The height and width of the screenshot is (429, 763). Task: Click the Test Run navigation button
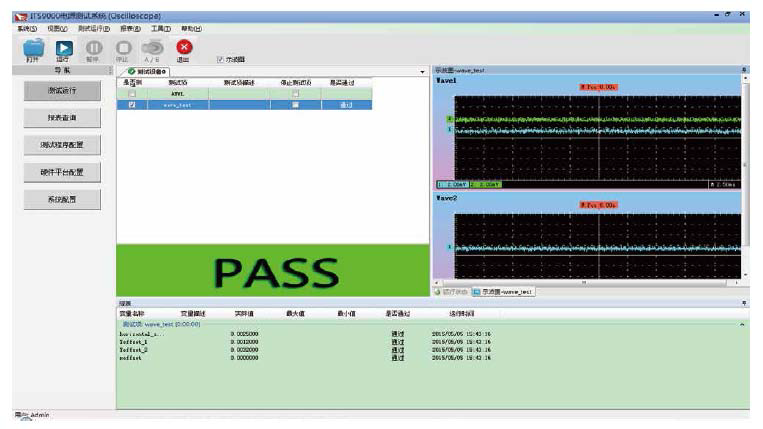pos(62,90)
